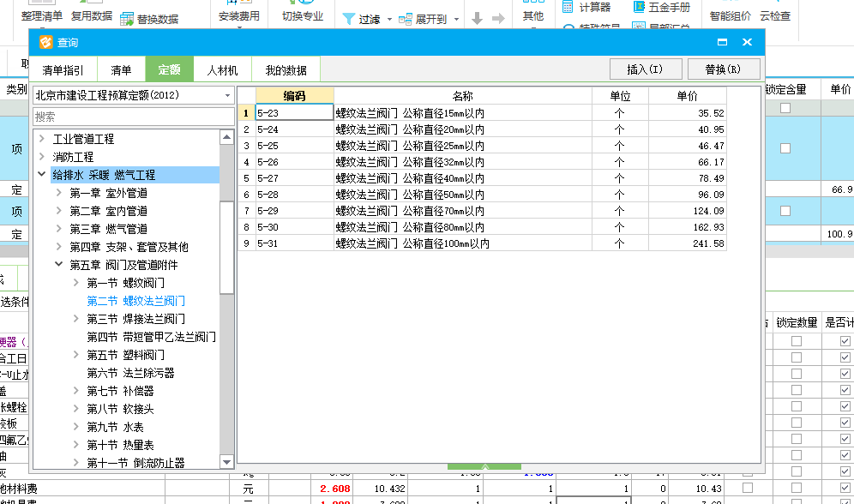Click 云检查 toolbar item
This screenshot has height=504, width=854.
[775, 16]
